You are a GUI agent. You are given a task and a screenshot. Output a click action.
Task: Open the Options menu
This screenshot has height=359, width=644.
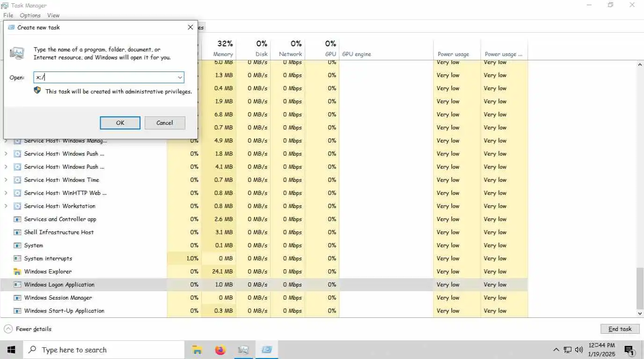click(x=30, y=15)
